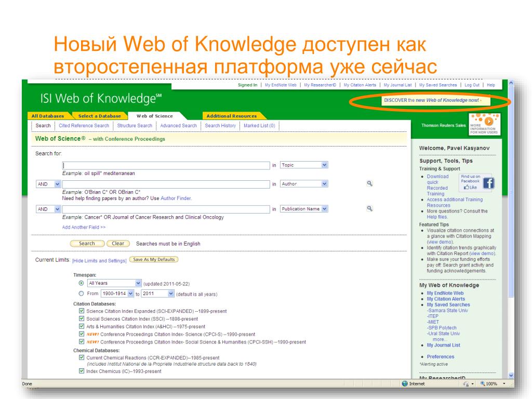This screenshot has width=532, height=399.
Task: Open My EndNote Web top link
Action: point(281,85)
